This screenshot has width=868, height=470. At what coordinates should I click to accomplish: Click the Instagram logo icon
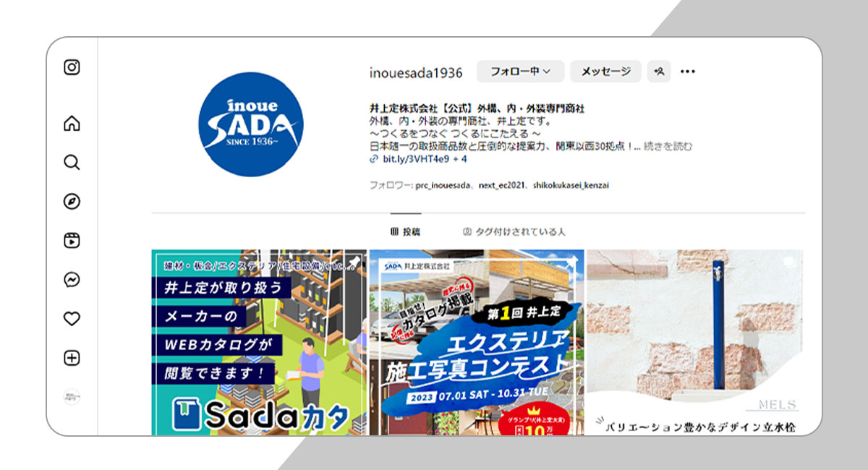tap(72, 67)
